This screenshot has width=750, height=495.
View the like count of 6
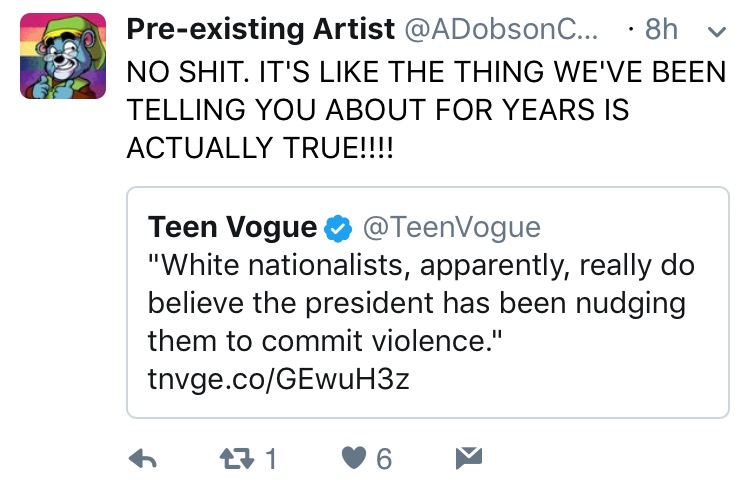(x=384, y=459)
